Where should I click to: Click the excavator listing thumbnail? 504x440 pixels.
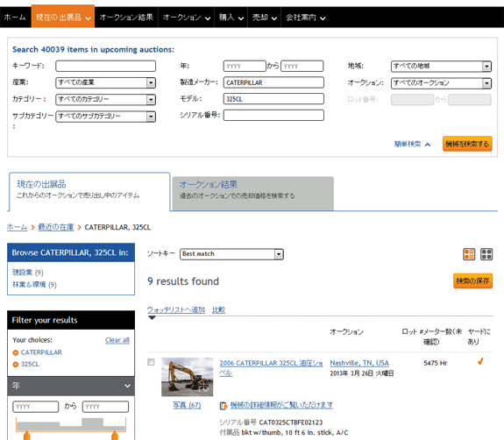187,377
